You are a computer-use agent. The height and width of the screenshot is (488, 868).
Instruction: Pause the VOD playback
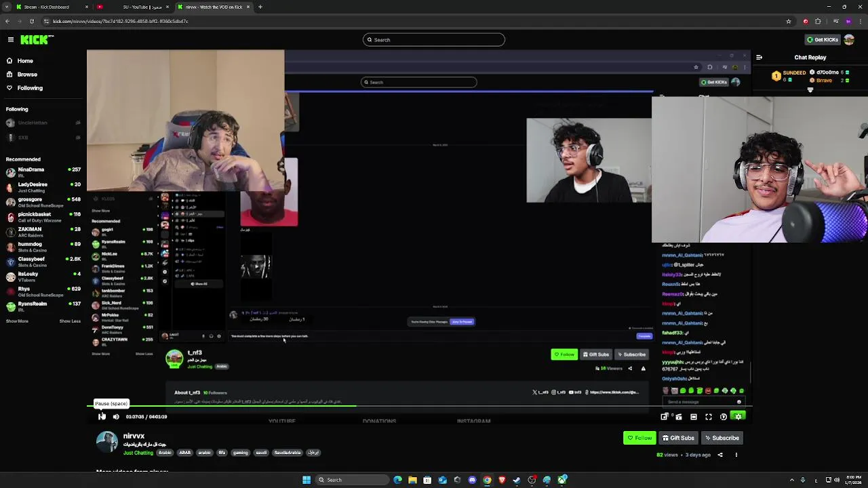102,417
